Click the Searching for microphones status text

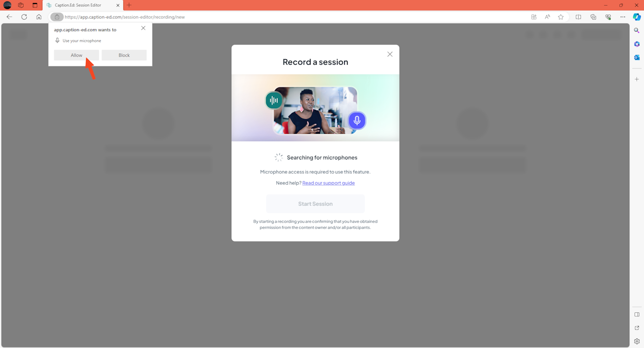coord(322,157)
